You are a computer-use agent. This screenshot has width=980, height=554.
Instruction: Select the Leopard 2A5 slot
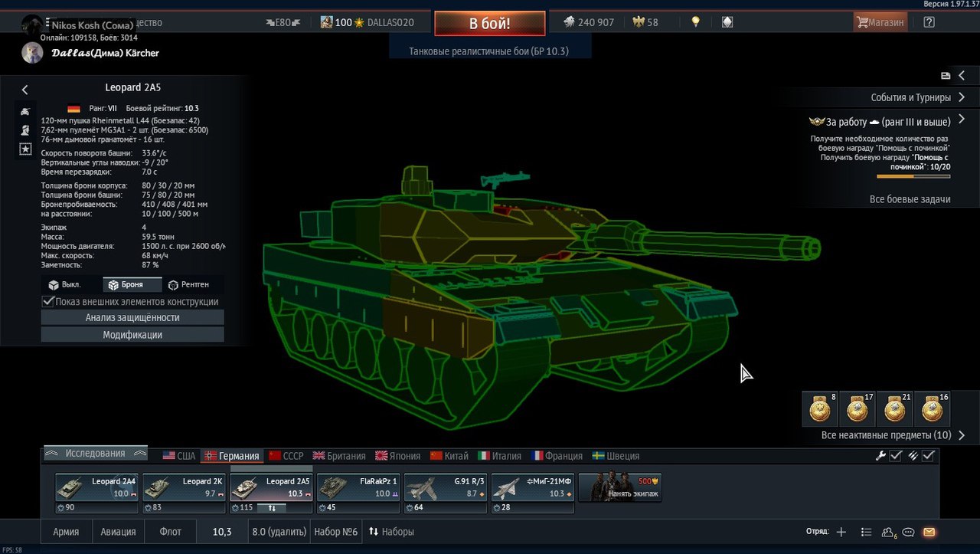271,493
